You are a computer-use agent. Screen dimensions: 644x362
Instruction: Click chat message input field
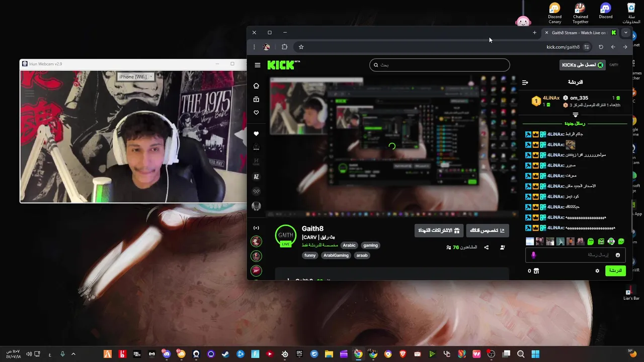coord(575,255)
